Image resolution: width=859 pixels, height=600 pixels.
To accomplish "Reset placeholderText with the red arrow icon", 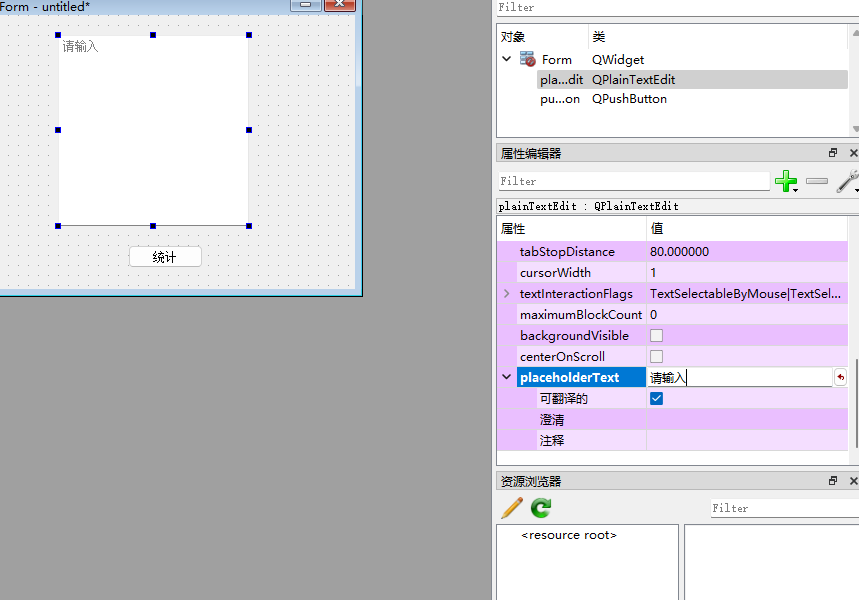I will (x=840, y=377).
